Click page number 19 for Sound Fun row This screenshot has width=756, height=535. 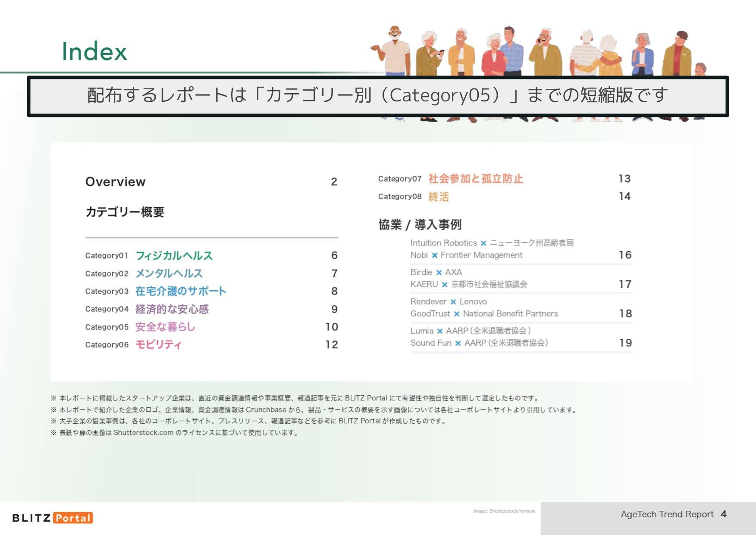point(625,343)
